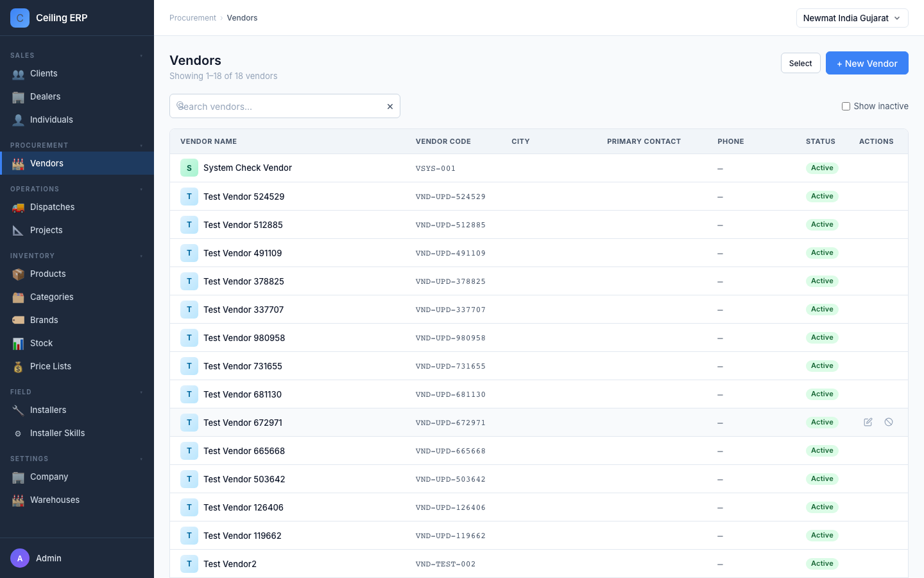Click Active status badge for Test Vendor 524529
This screenshot has width=924, height=578.
pyautogui.click(x=822, y=197)
